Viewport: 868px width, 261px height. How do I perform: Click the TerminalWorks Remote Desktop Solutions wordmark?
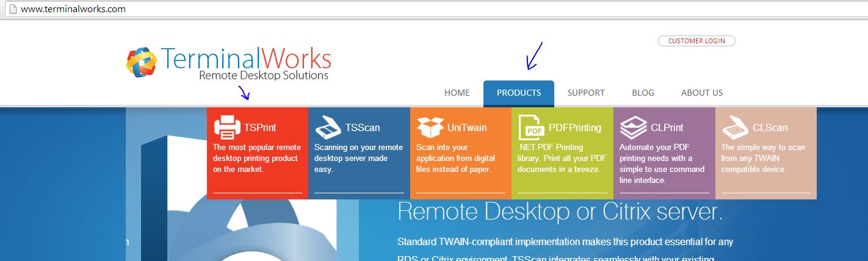point(247,63)
